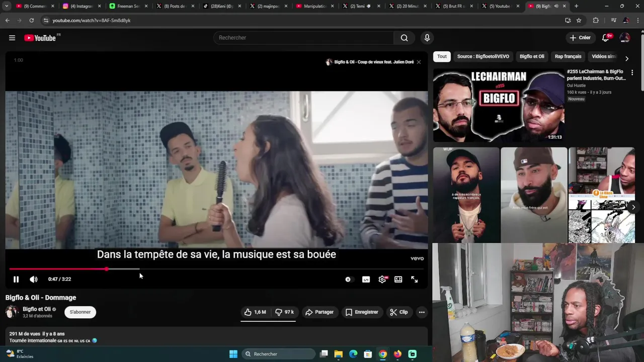Open video player settings gear
Screen dimensions: 644x362
click(382, 280)
